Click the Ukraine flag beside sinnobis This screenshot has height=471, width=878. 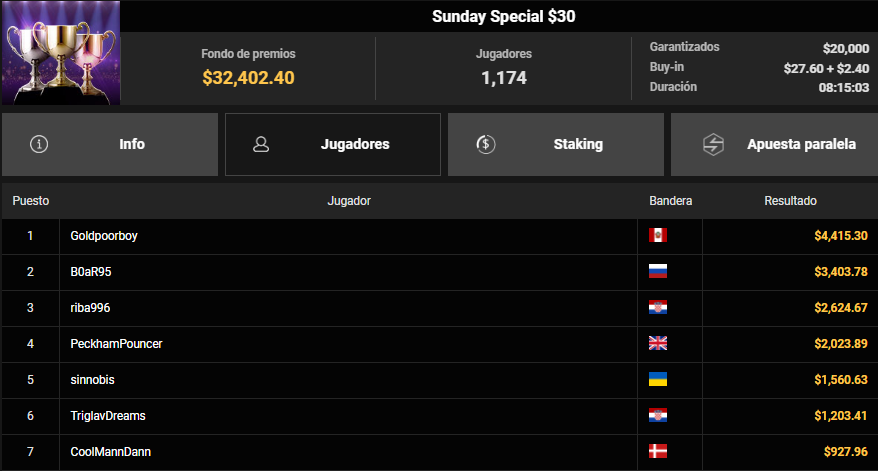tap(658, 380)
